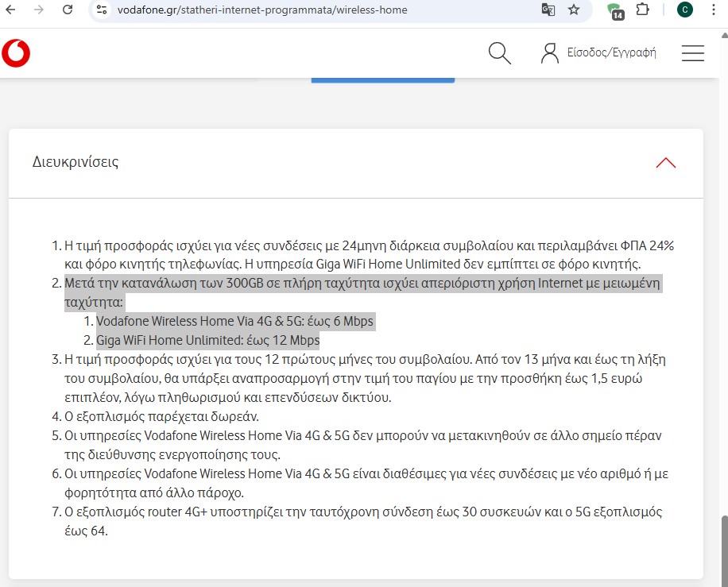The height and width of the screenshot is (587, 728).
Task: Click the highlighted 'Giga WiFi Home Unlimited' line
Action: [x=207, y=341]
